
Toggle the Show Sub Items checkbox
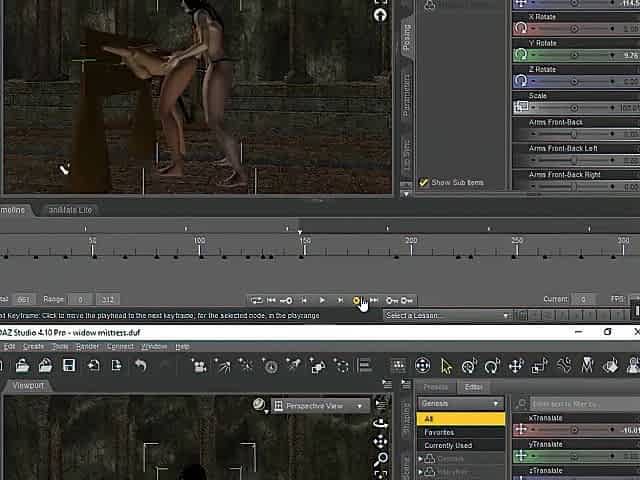424,183
